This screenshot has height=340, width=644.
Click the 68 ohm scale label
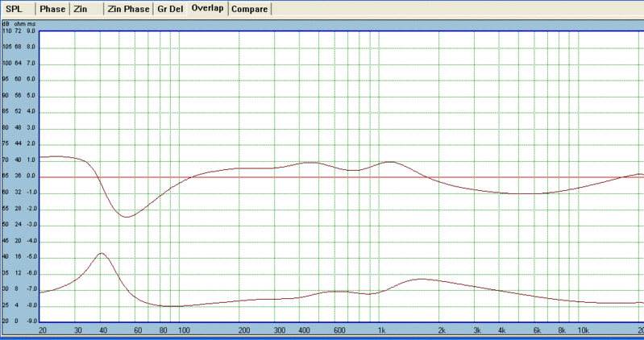pyautogui.click(x=18, y=47)
